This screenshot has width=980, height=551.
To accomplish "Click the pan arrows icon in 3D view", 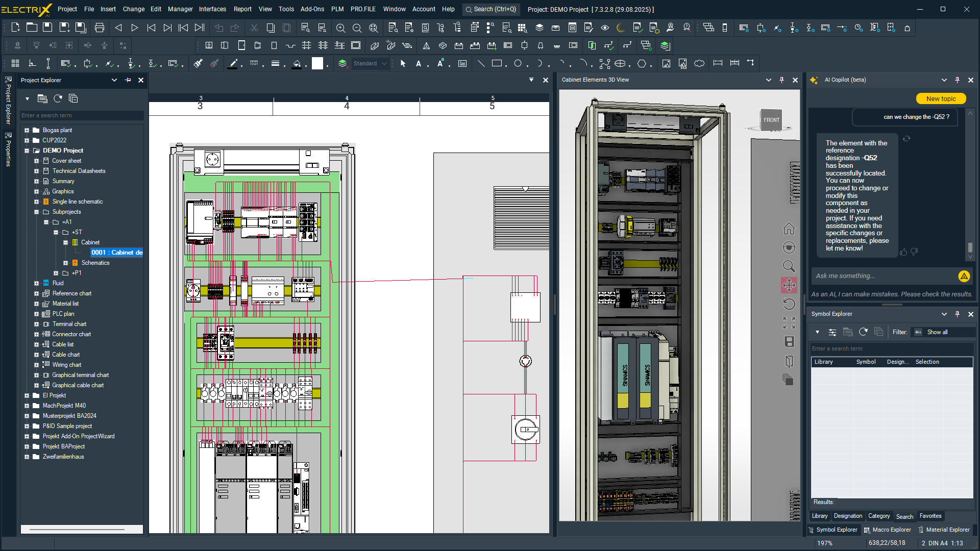I will click(x=789, y=285).
